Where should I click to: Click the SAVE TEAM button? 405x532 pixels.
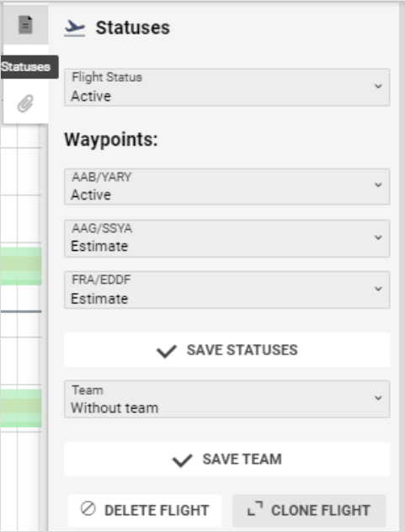pyautogui.click(x=227, y=459)
